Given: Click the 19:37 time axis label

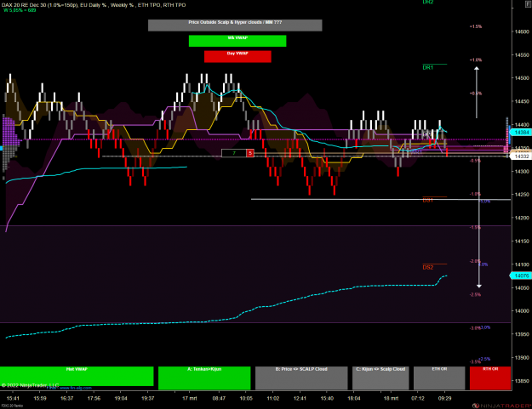Looking at the screenshot, I should click(147, 399).
